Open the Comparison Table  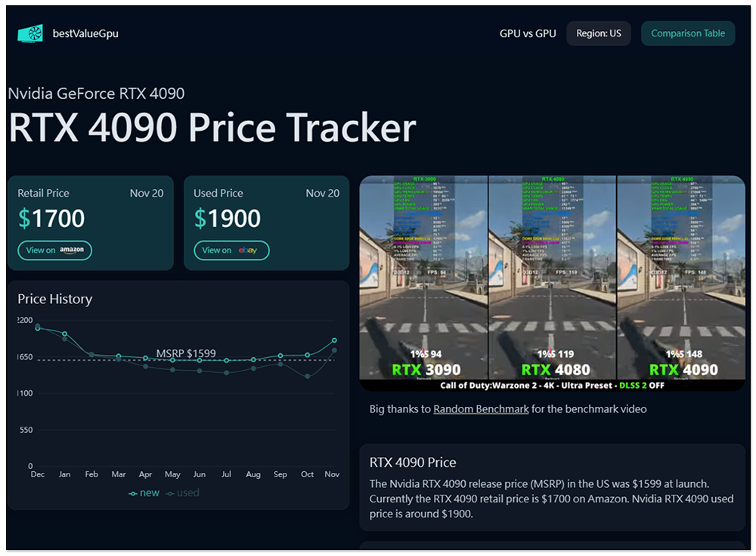click(688, 33)
